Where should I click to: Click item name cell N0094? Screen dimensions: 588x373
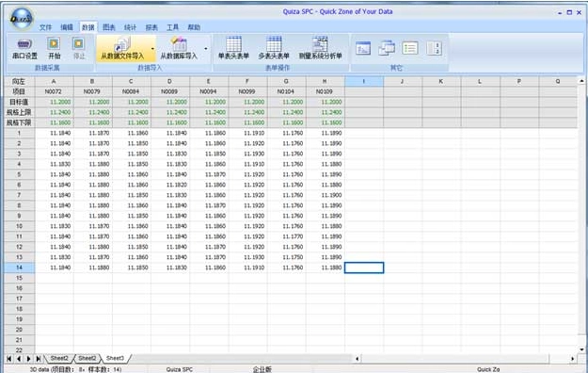click(209, 91)
